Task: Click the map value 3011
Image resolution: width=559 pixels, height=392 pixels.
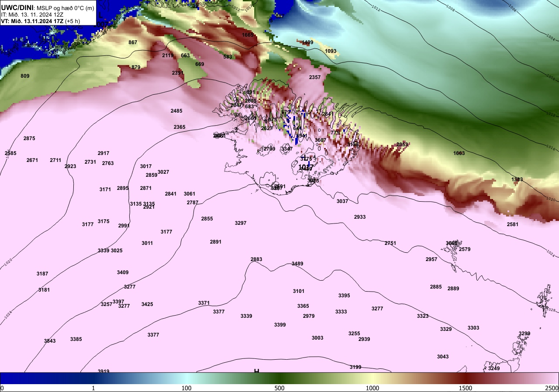Action: tap(147, 243)
